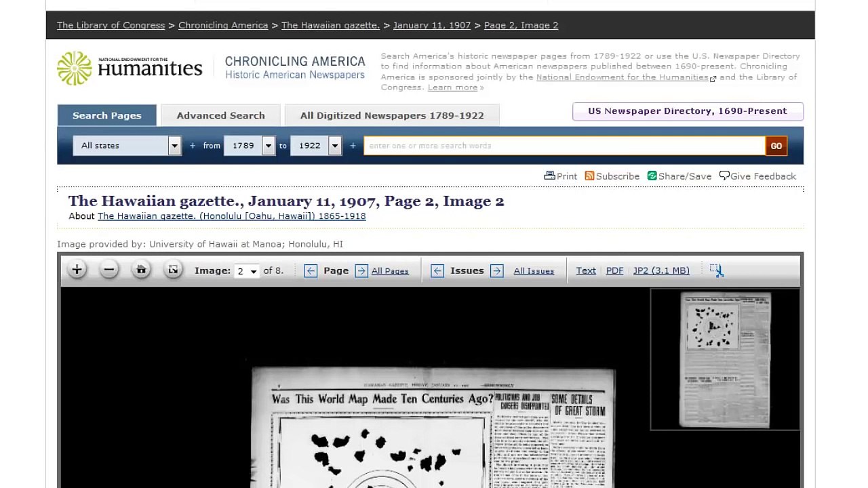Image resolution: width=868 pixels, height=488 pixels.
Task: Click the Subscribe RSS icon
Action: (589, 176)
